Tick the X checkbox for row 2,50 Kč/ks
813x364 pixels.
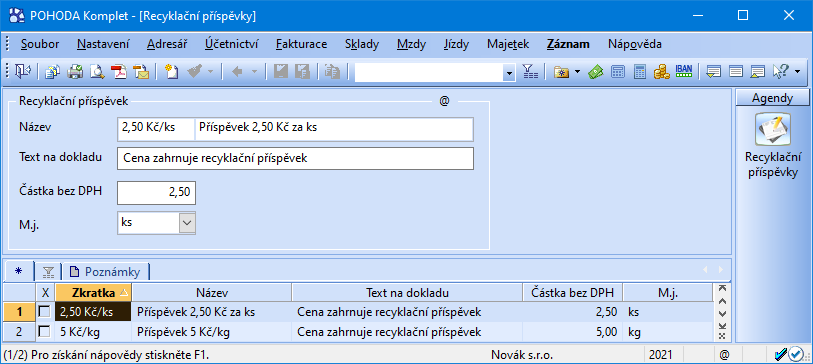point(45,312)
